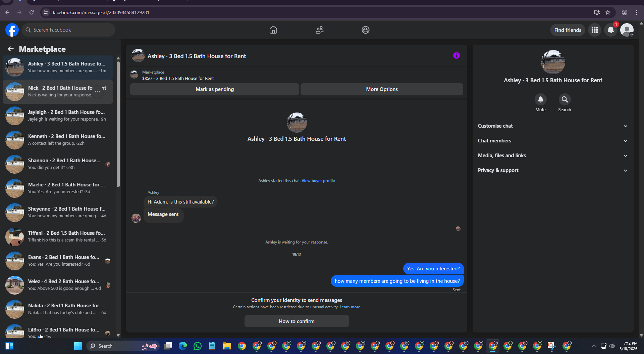The width and height of the screenshot is (644, 354).
Task: Open the Ashley 3 Bed 1.5 Bath conversation
Action: [x=58, y=67]
